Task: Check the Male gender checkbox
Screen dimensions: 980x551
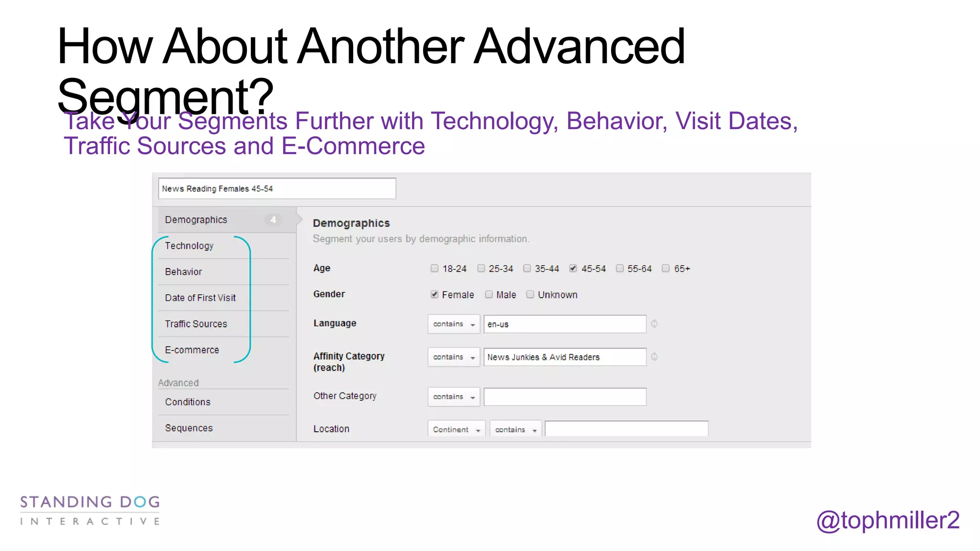Action: tap(489, 295)
